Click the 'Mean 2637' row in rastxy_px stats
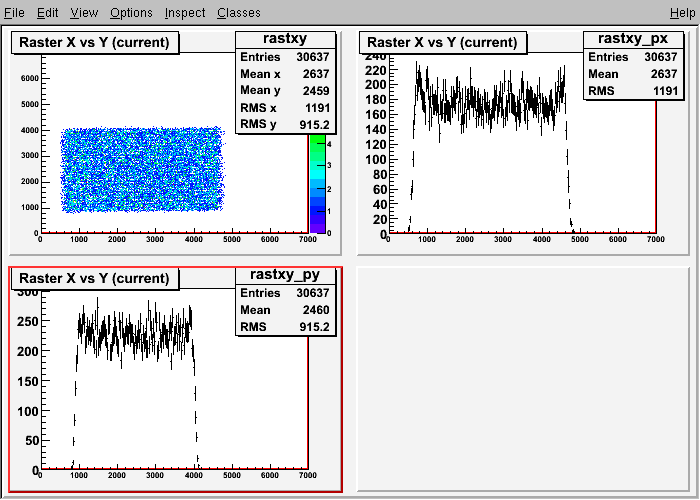The image size is (700, 500). [633, 74]
